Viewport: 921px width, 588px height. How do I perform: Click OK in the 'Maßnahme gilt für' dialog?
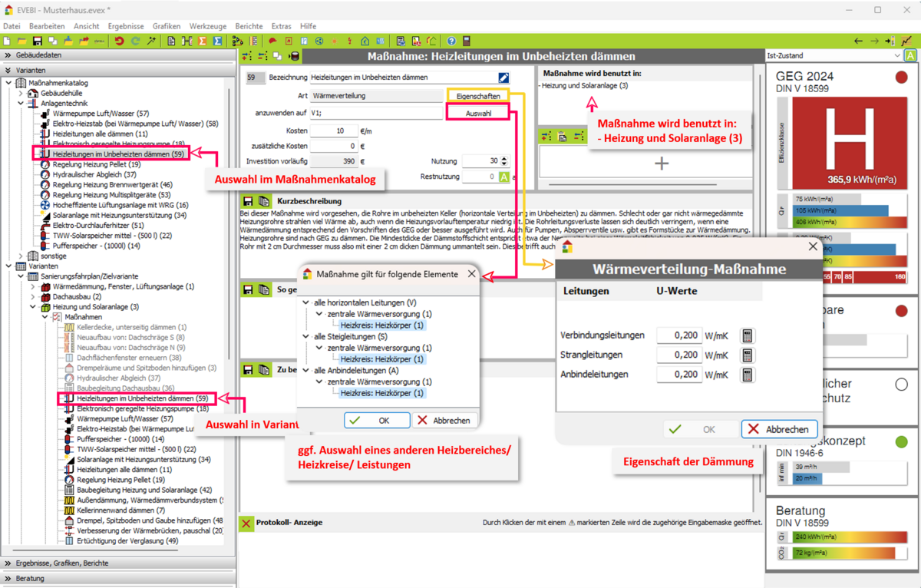click(x=377, y=421)
